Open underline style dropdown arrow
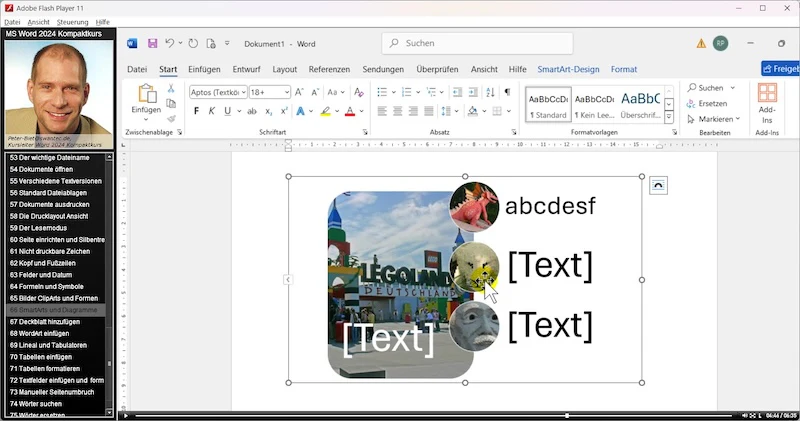800x421 pixels. (x=239, y=111)
